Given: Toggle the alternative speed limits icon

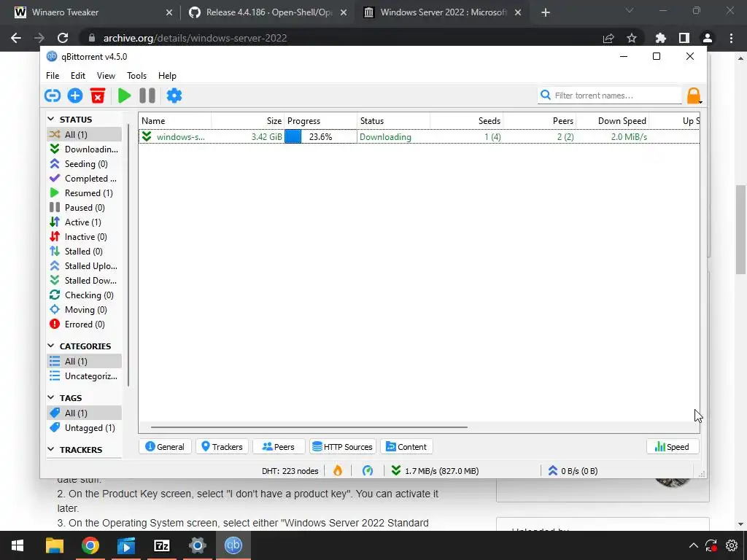Looking at the screenshot, I should pyautogui.click(x=368, y=471).
